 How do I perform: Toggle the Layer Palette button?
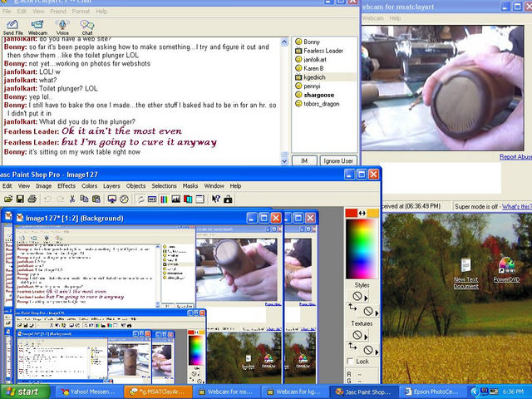click(188, 199)
